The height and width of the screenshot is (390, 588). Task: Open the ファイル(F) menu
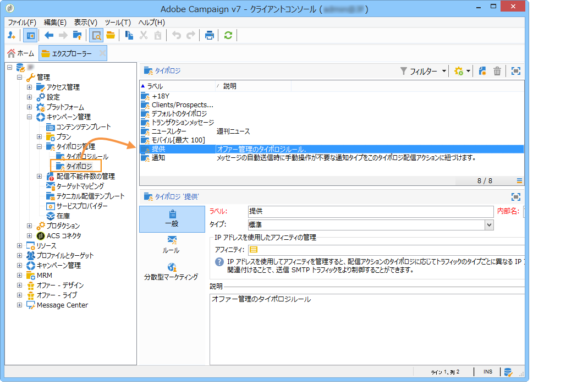22,23
